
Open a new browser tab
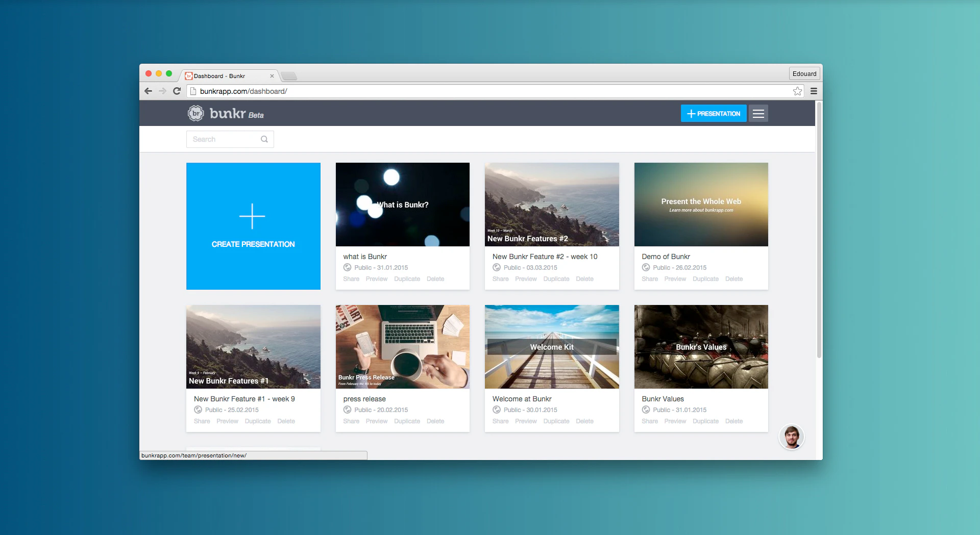[x=289, y=77]
